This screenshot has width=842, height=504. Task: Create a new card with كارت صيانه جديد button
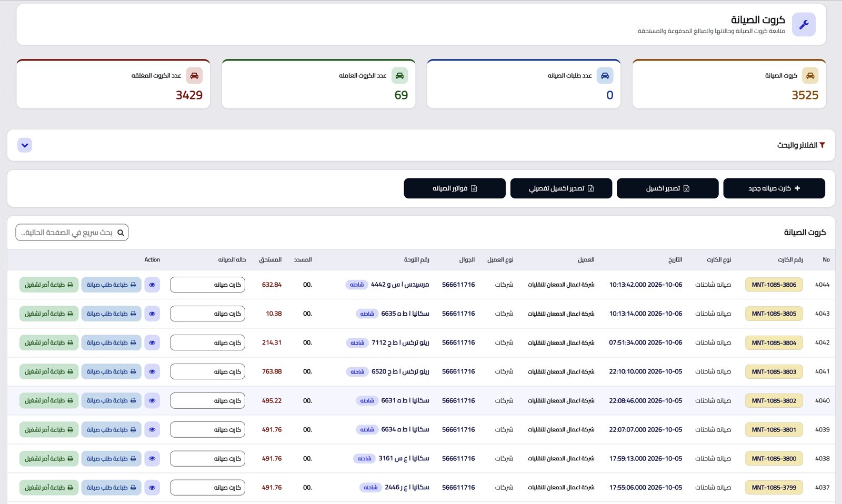coord(774,188)
